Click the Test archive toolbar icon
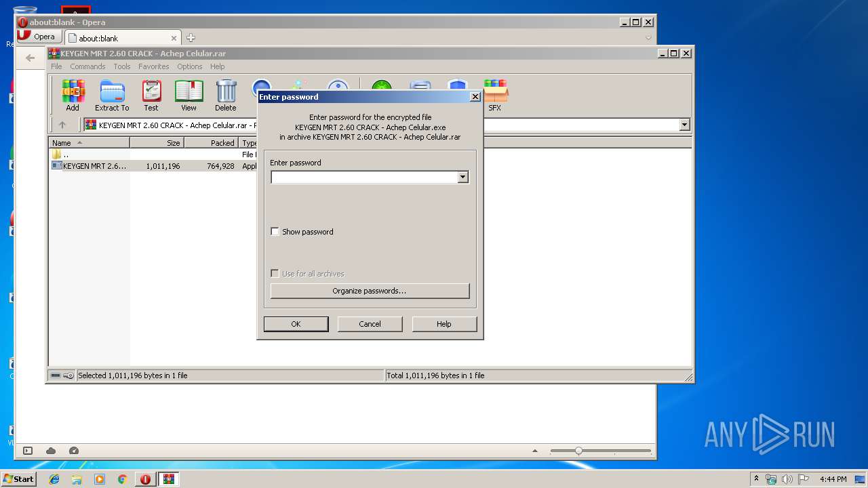The width and height of the screenshot is (868, 488). point(151,96)
